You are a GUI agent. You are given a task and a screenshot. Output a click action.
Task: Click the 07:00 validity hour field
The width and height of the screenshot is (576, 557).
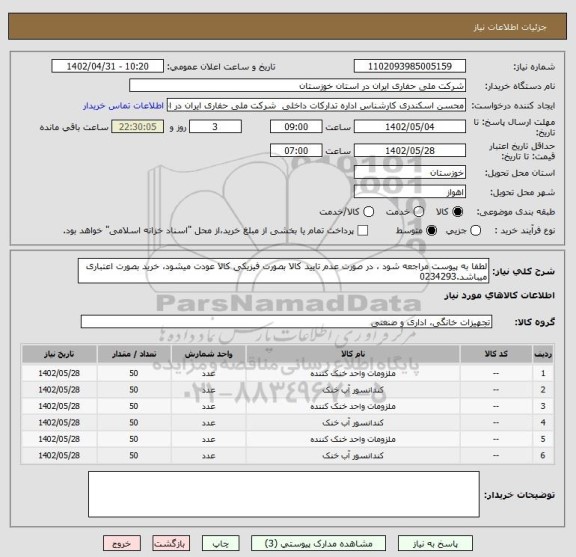[296, 151]
